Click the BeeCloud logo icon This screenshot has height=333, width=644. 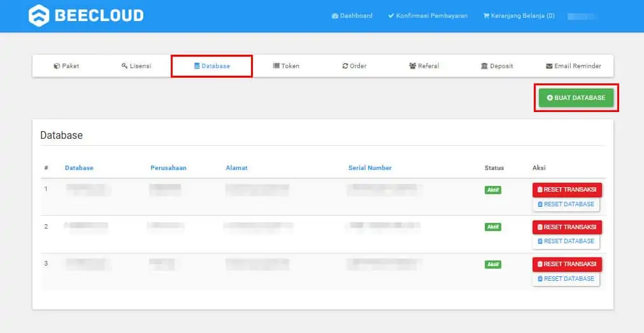(x=39, y=16)
